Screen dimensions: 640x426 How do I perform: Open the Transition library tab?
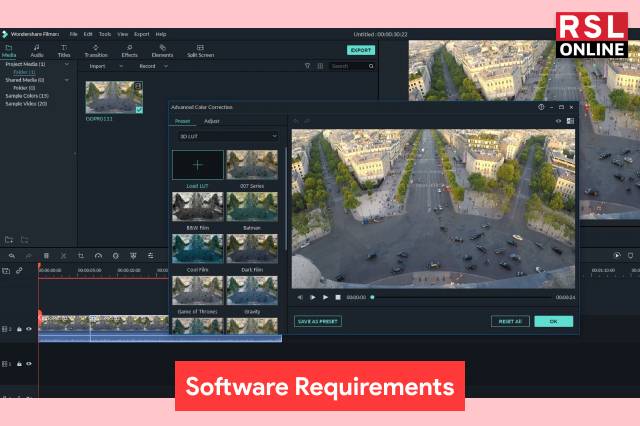[96, 51]
